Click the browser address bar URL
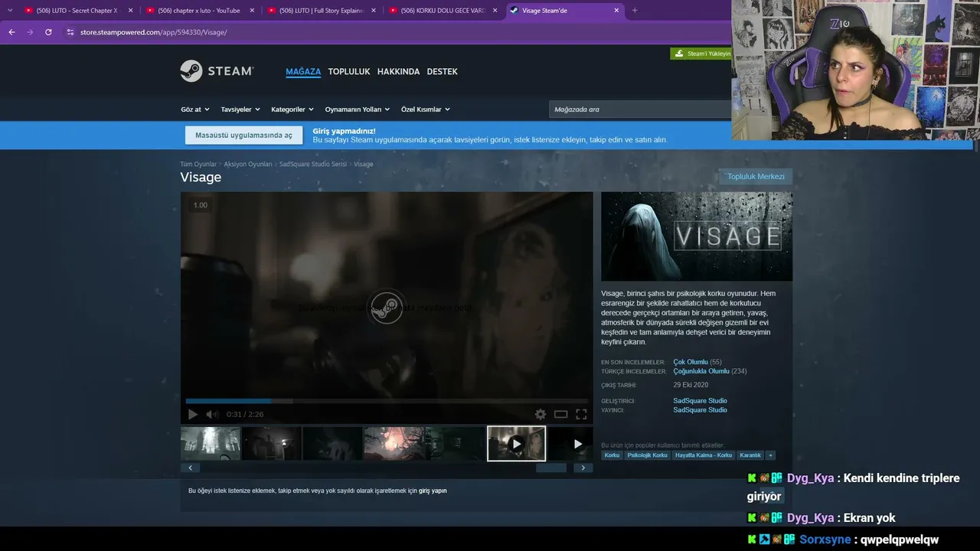The height and width of the screenshot is (551, 980). tap(154, 32)
